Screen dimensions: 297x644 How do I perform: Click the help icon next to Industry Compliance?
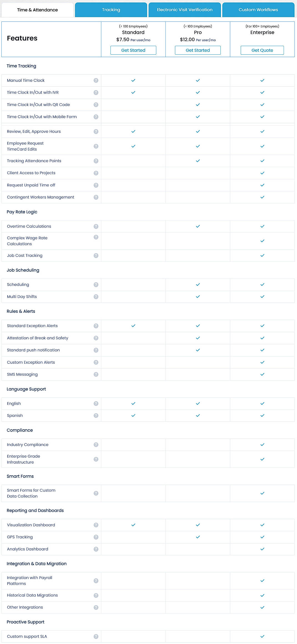point(96,445)
